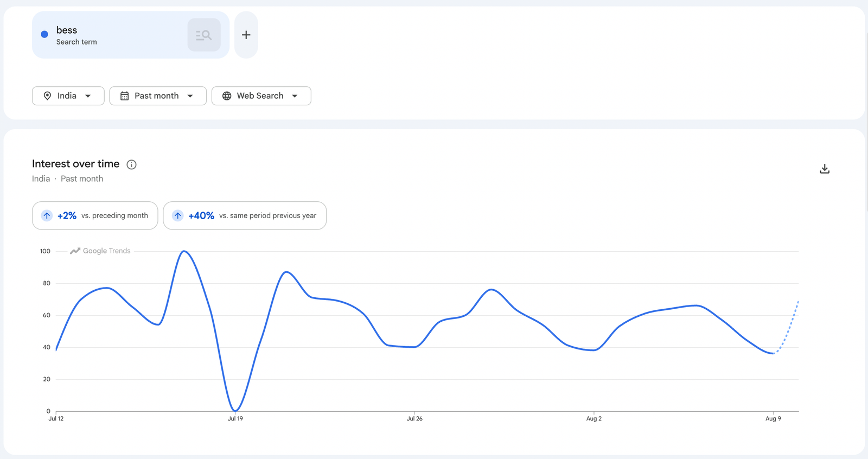Click the up arrow icon beside +40%
868x459 pixels.
[178, 215]
